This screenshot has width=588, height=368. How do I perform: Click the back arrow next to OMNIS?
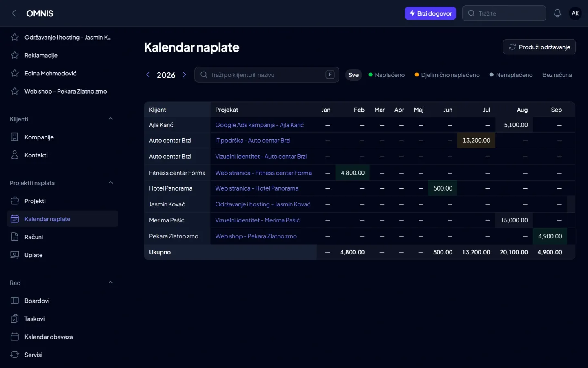(14, 13)
